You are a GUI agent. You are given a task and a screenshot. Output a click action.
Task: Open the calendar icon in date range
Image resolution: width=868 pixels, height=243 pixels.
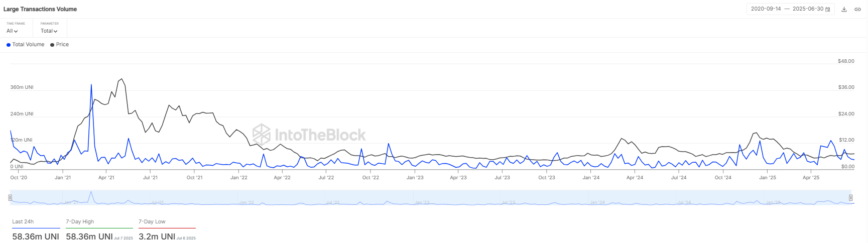[x=828, y=9]
